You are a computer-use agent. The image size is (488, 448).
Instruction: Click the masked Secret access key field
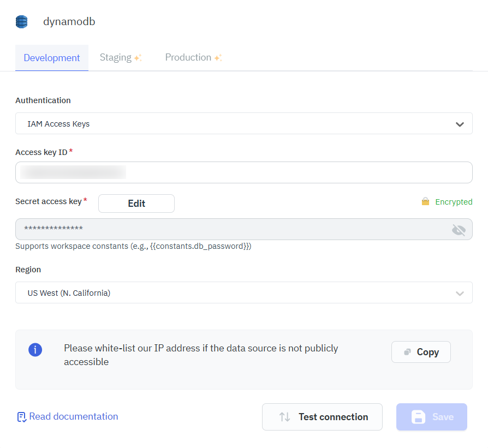(244, 229)
